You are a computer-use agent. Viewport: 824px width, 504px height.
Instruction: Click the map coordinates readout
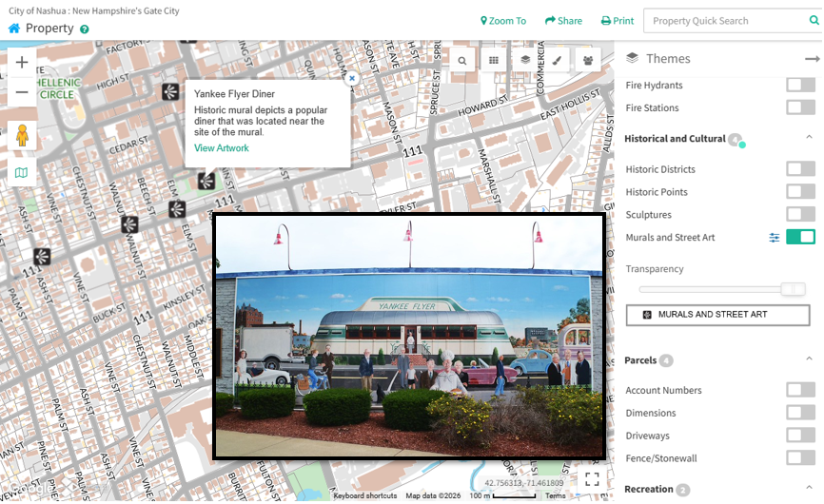tap(523, 483)
